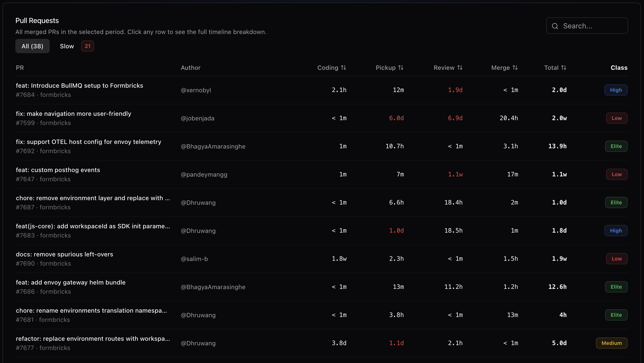Click the Class column header

tap(619, 68)
